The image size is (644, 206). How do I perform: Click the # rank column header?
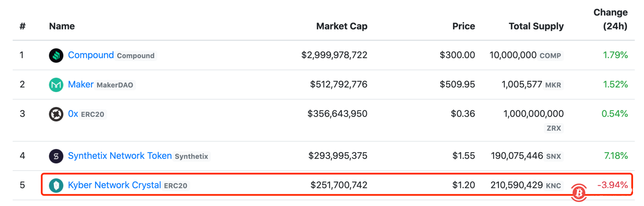tap(22, 26)
